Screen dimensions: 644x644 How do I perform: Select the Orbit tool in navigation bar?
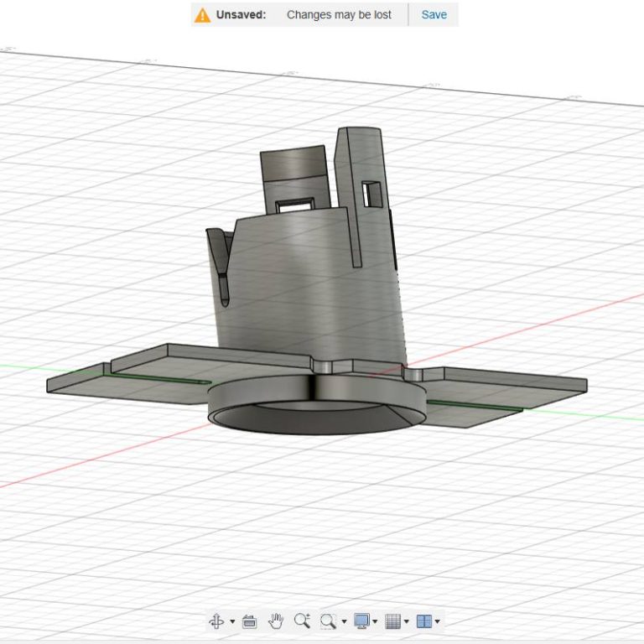(216, 621)
